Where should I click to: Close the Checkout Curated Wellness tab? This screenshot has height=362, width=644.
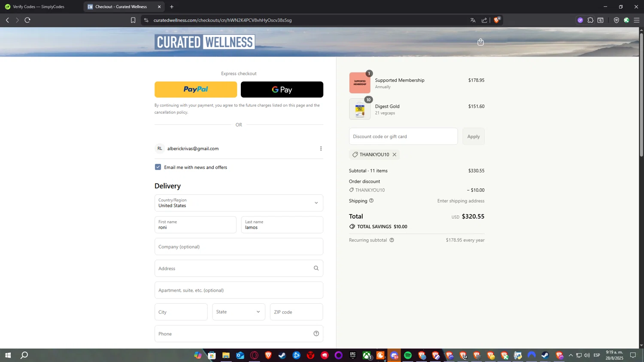(x=159, y=7)
